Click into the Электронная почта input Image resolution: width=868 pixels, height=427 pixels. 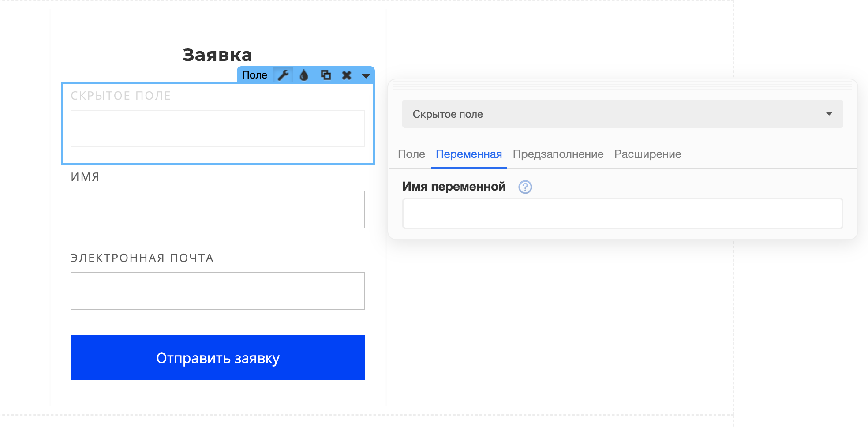click(x=218, y=291)
